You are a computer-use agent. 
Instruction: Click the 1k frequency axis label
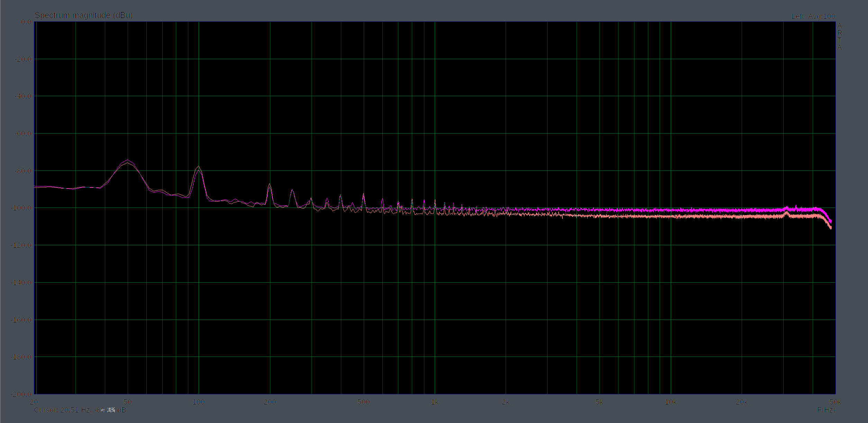435,402
